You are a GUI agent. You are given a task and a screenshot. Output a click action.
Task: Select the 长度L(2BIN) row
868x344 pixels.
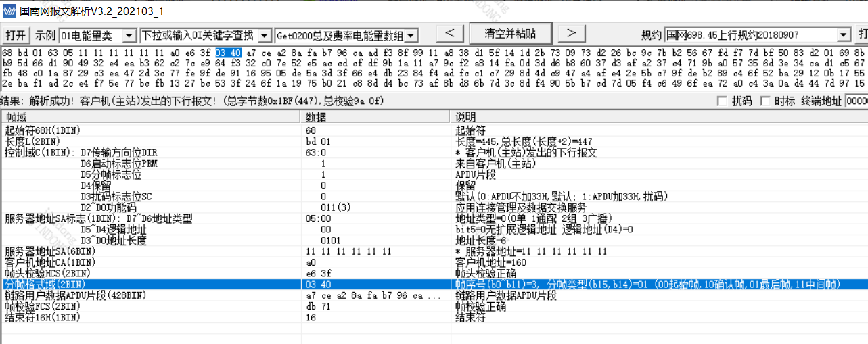point(433,141)
